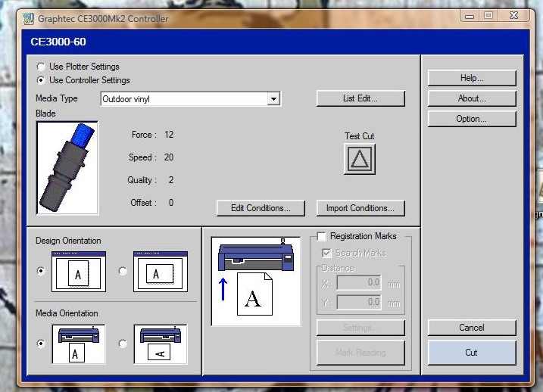Select the upright media orientation plotter image
Image resolution: width=543 pixels, height=392 pixels.
click(79, 344)
